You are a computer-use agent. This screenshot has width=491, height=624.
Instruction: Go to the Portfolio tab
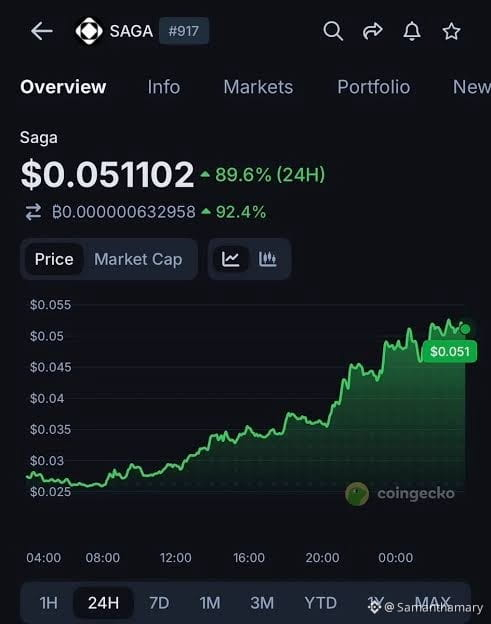[374, 87]
